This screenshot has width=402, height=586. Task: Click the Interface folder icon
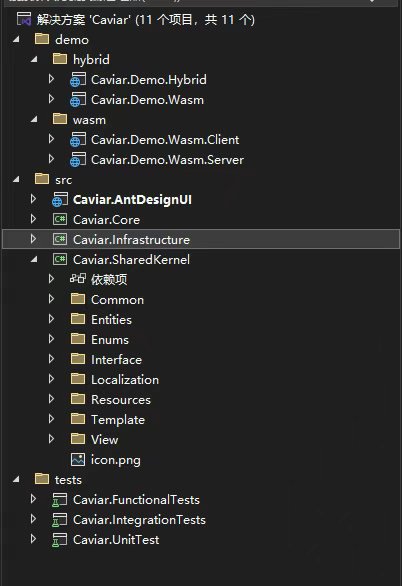[x=78, y=359]
